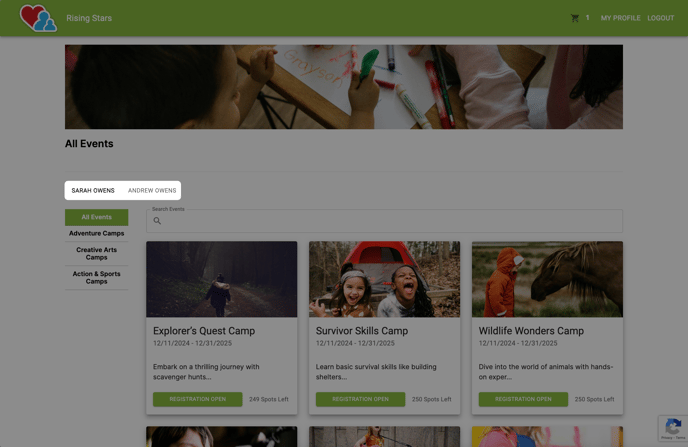688x447 pixels.
Task: Click the Survivor Skills Camp title
Action: (362, 331)
